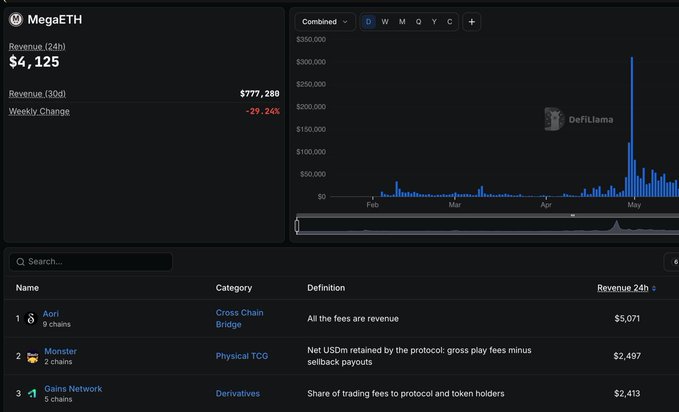This screenshot has width=679, height=412.
Task: Click the $2,497 Monster revenue cell
Action: coord(627,356)
